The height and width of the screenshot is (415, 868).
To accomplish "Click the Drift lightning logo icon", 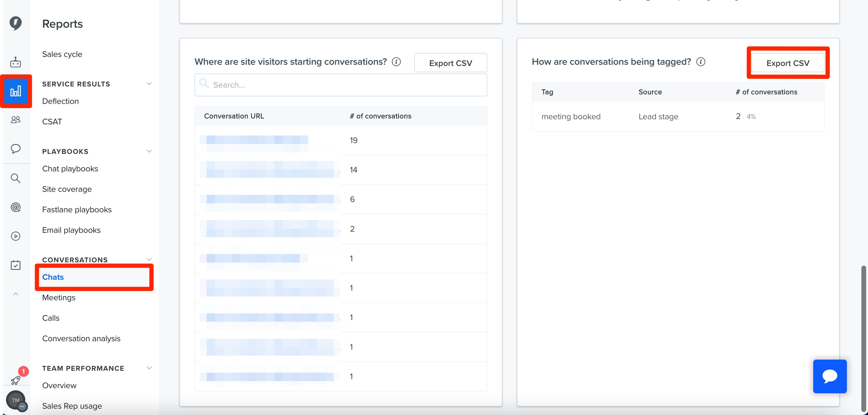I will tap(15, 23).
